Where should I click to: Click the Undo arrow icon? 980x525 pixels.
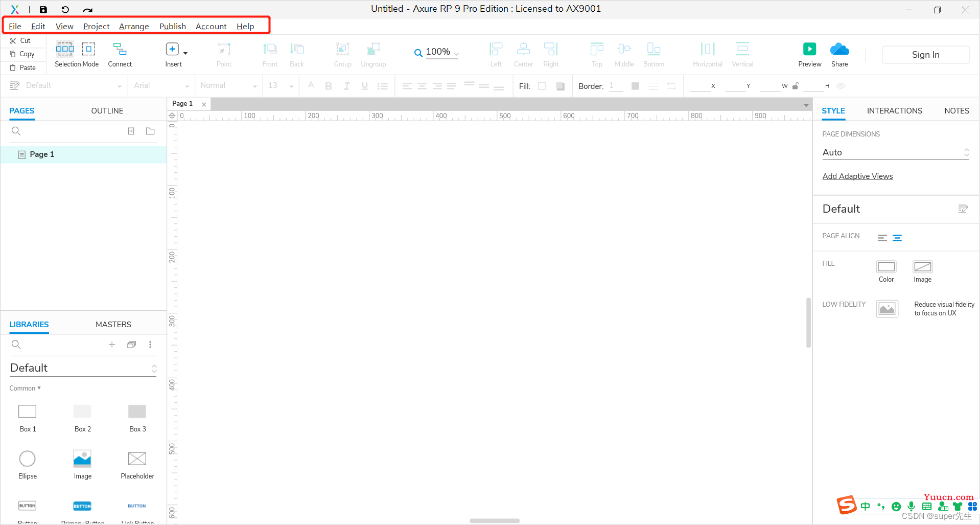[x=65, y=9]
